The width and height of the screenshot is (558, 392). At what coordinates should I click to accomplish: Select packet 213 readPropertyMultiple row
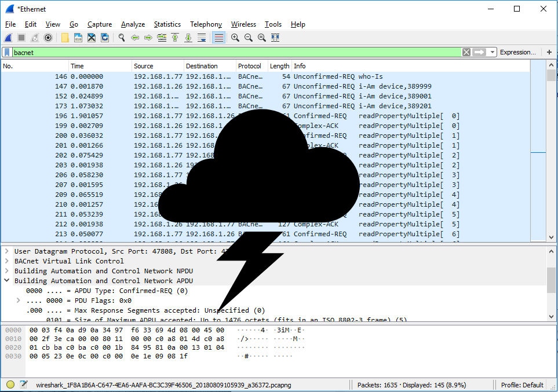[265, 234]
